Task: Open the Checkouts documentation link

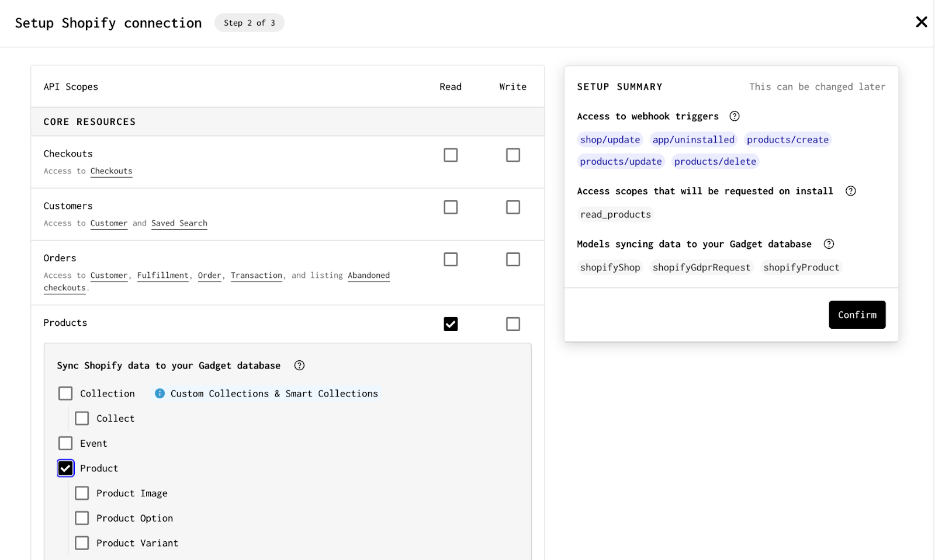Action: point(111,171)
